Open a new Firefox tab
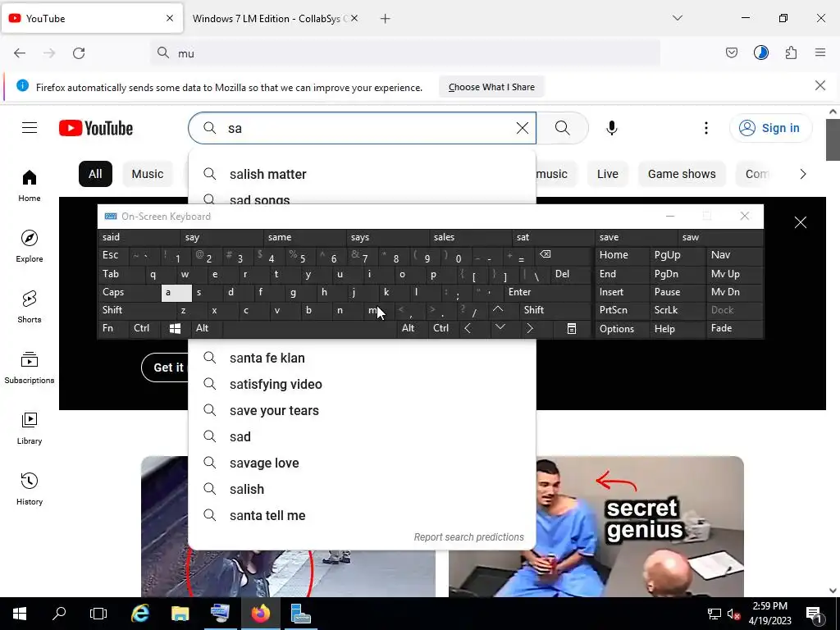 (x=386, y=19)
